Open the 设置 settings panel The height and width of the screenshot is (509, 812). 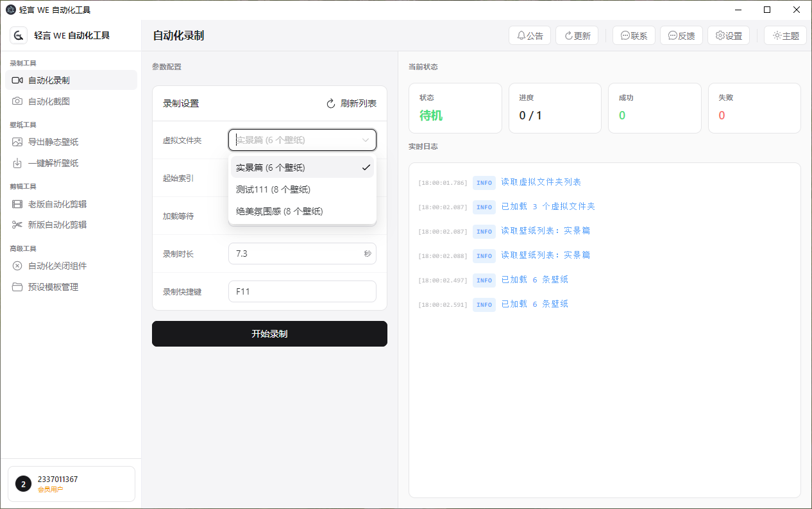[x=728, y=35]
